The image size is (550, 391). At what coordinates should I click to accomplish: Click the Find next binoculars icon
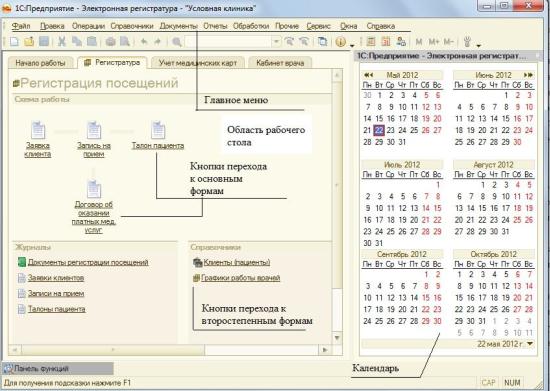tap(289, 42)
